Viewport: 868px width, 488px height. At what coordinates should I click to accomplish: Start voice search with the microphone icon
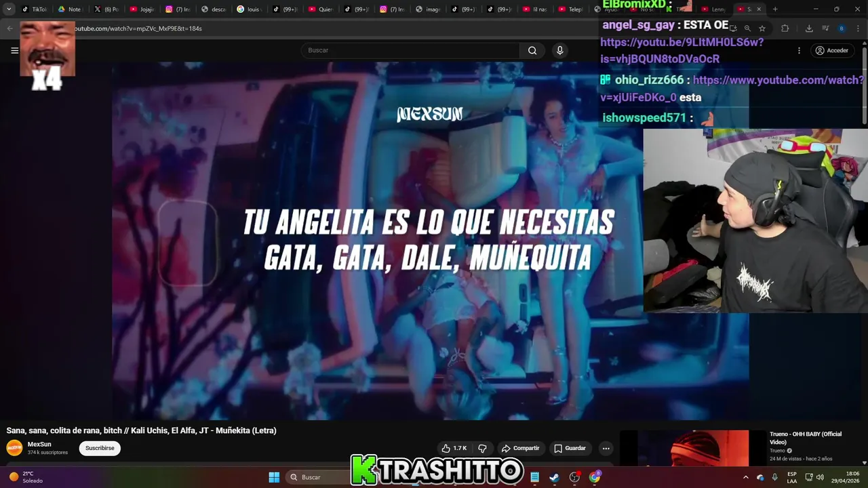tap(559, 50)
